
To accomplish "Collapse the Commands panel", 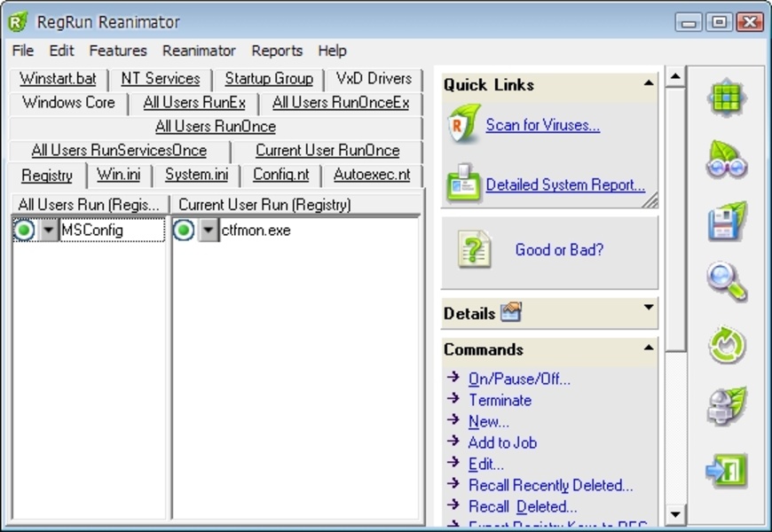I will (649, 348).
